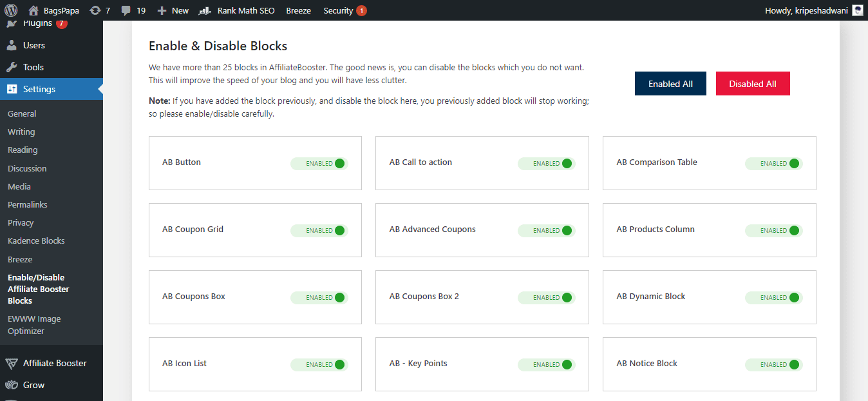This screenshot has height=401, width=868.
Task: Click the Rank Math SEO icon
Action: (205, 10)
